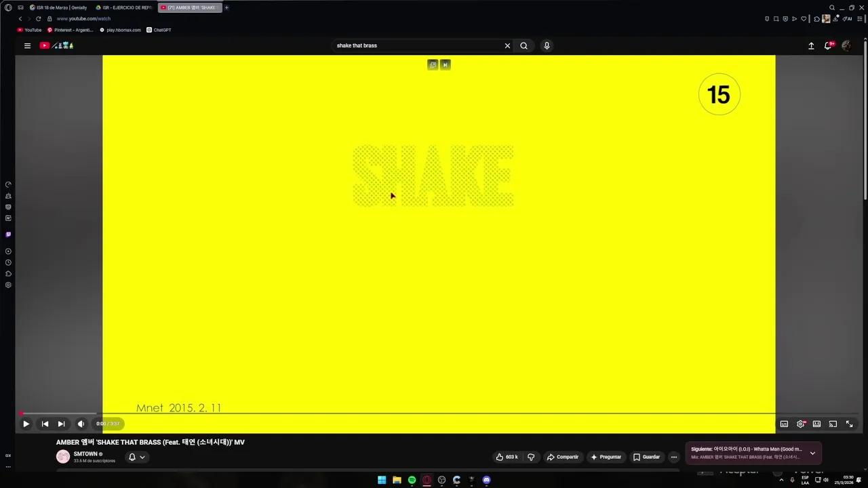
Task: Cast video to a device
Action: 833,424
